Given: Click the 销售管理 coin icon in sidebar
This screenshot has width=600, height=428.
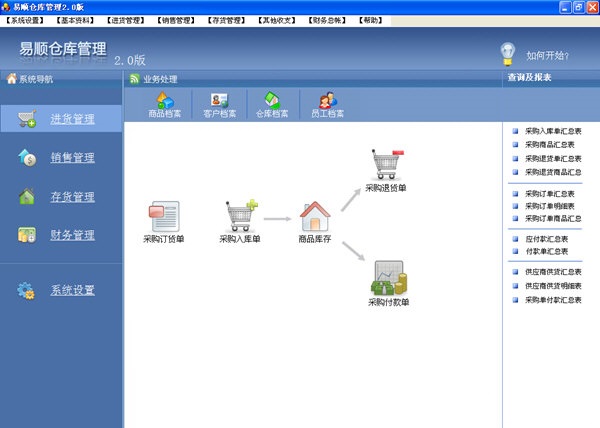Looking at the screenshot, I should (x=27, y=157).
